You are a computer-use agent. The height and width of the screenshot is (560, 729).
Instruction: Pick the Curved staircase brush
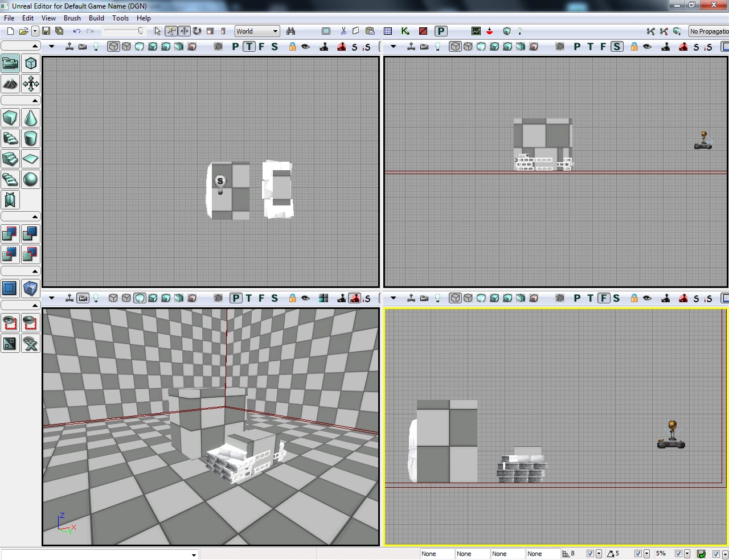[10, 138]
